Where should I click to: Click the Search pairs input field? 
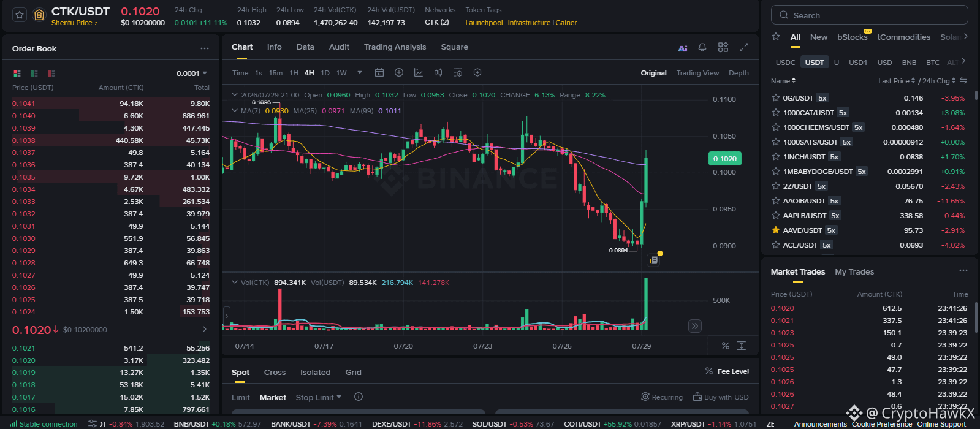coord(869,15)
